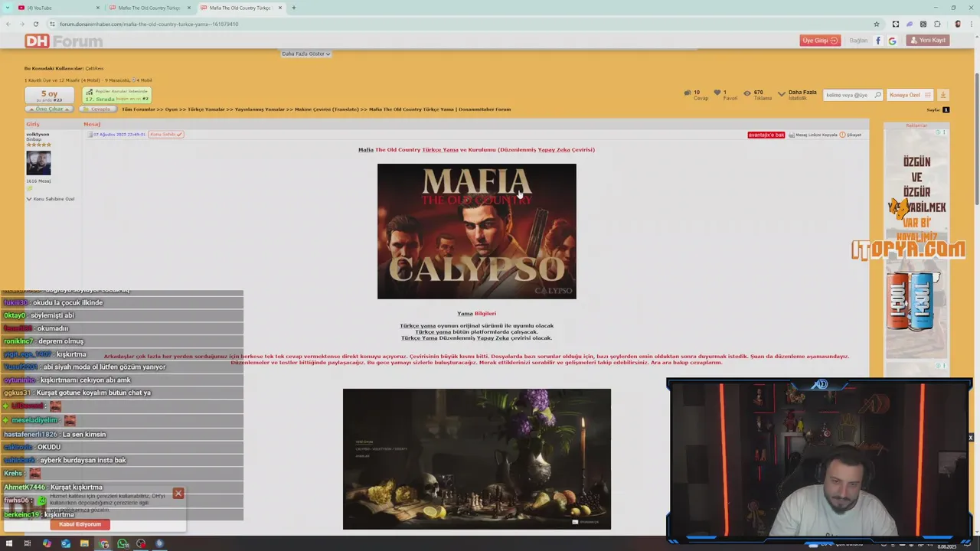Click the Cevap replies count icon
Viewport: 980px width, 551px height.
[x=687, y=93]
